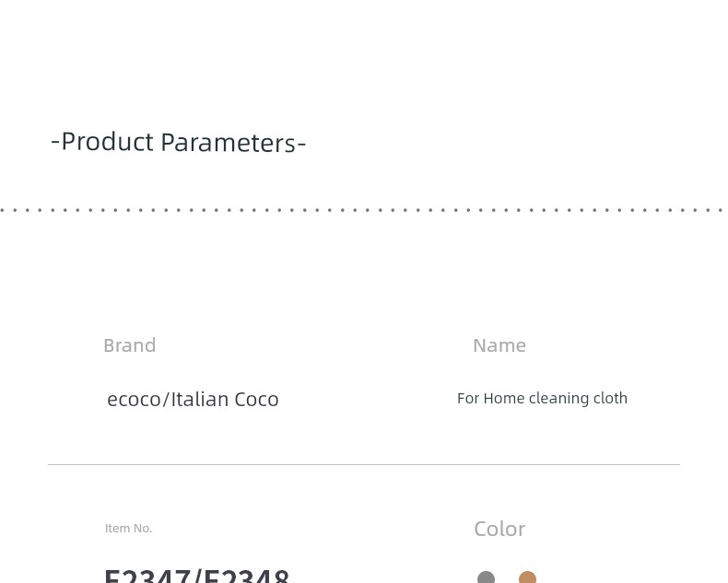The height and width of the screenshot is (583, 728).
Task: Click the E2348 part of item number
Action: pos(247,576)
